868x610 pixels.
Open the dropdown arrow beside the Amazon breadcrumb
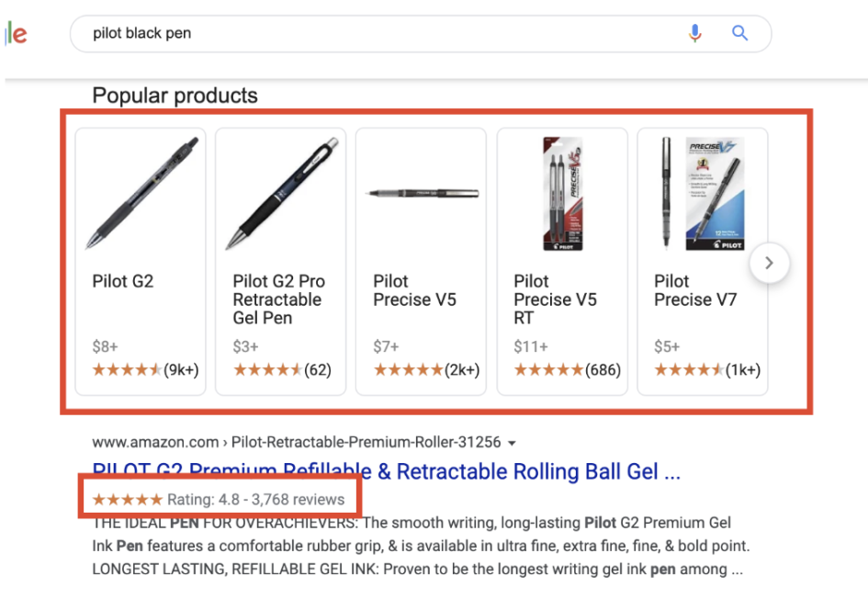[512, 442]
